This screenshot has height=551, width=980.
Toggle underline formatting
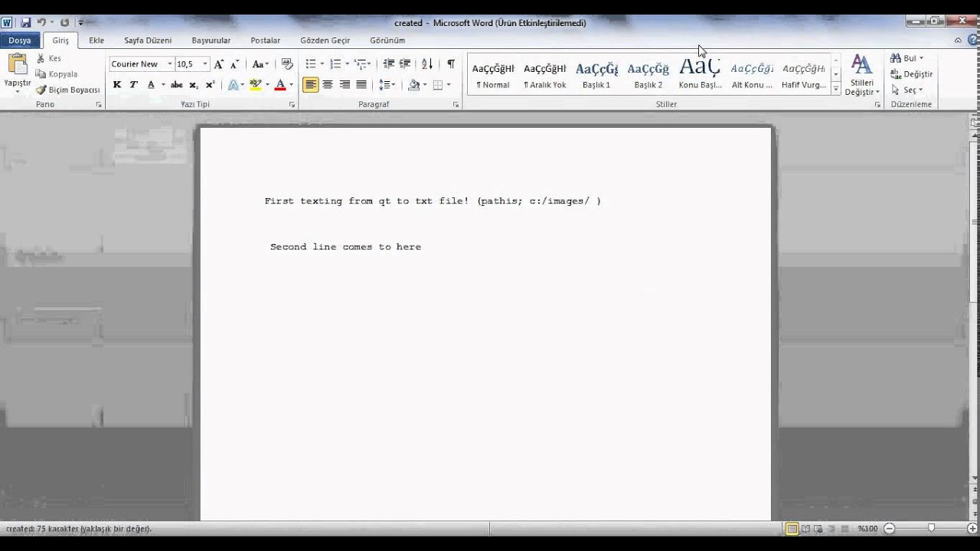pyautogui.click(x=151, y=85)
